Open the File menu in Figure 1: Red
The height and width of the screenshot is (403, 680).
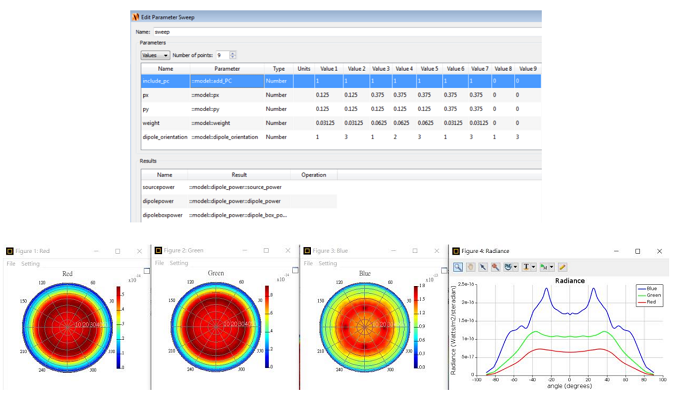[11, 264]
